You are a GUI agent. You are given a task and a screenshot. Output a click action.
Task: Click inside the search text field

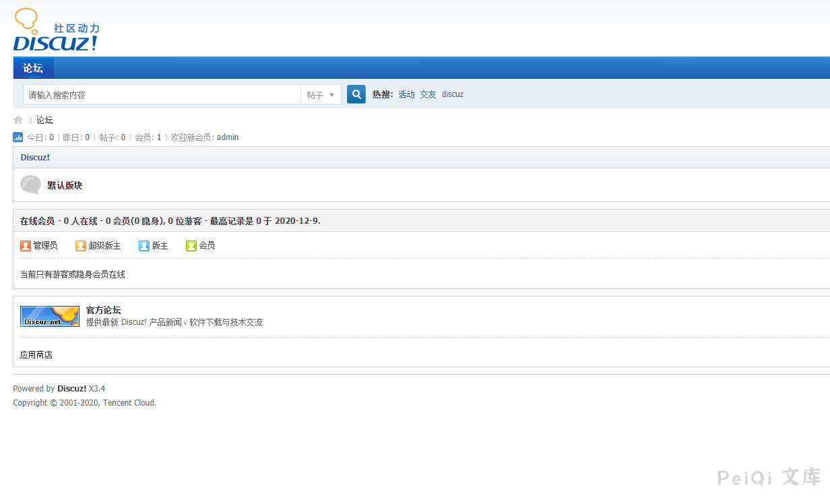pyautogui.click(x=162, y=95)
